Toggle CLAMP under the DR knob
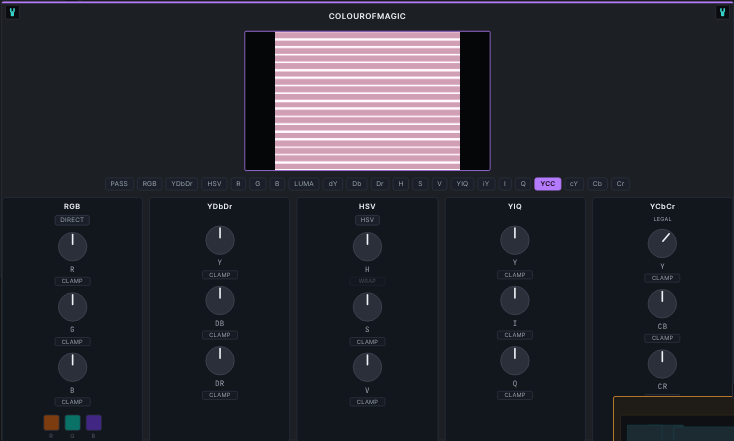This screenshot has height=441, width=734. 220,395
